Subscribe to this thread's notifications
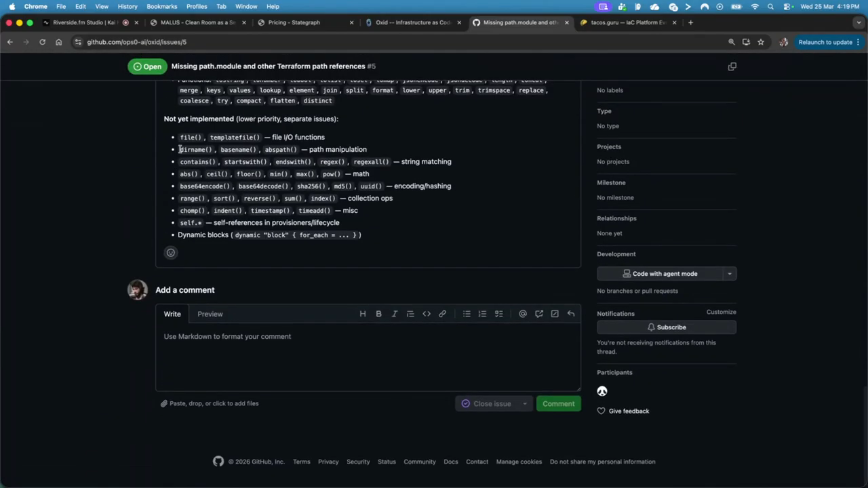This screenshot has width=868, height=488. [x=666, y=327]
